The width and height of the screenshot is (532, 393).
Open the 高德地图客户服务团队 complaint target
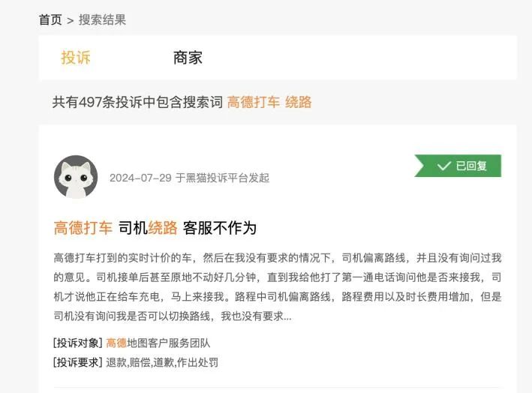click(158, 343)
